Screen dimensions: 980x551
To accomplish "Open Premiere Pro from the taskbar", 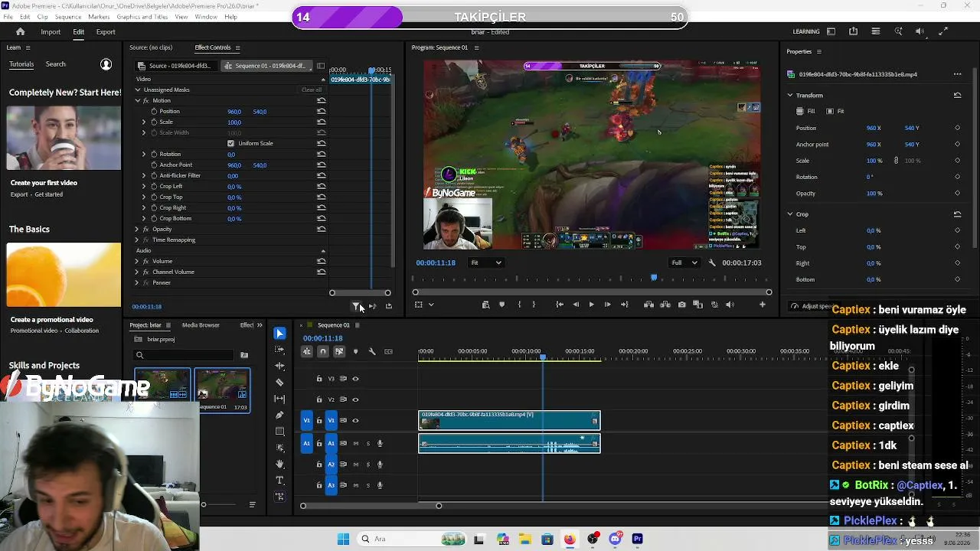I will pos(637,539).
